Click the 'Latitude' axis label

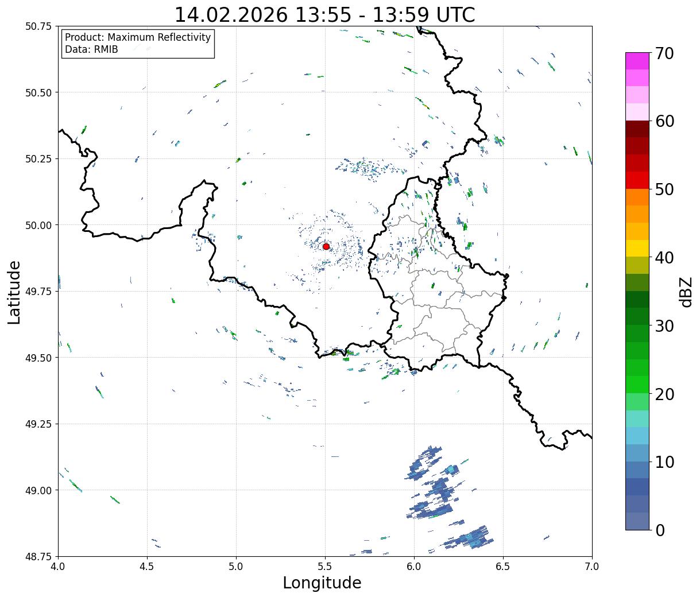[x=14, y=292]
